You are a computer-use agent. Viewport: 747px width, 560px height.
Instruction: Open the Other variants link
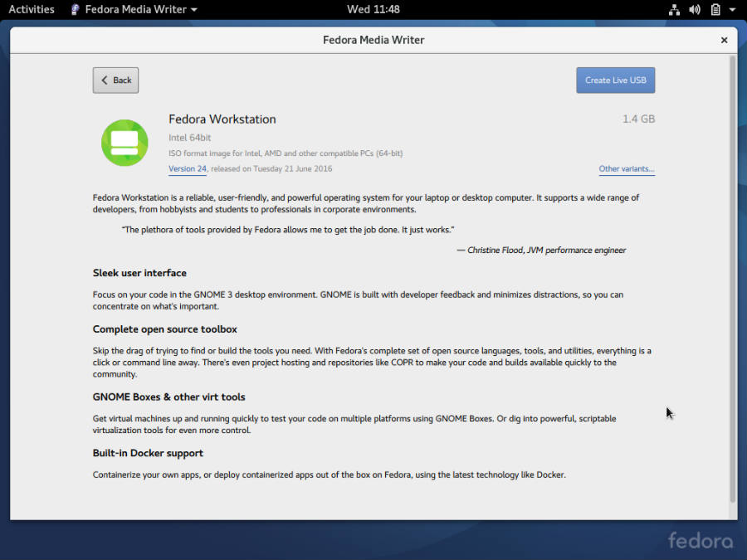tap(627, 168)
